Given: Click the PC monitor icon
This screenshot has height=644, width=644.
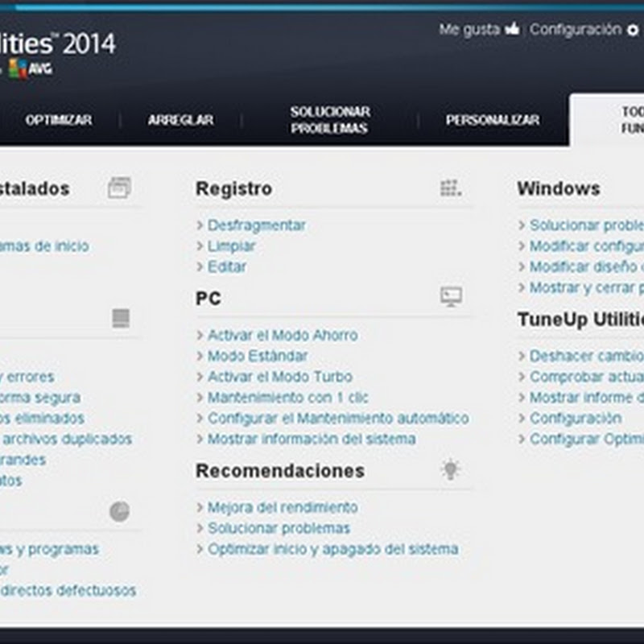Looking at the screenshot, I should [452, 297].
